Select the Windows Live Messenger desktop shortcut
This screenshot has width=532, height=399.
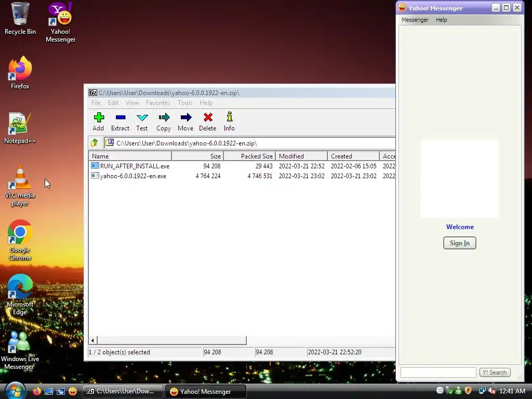(x=20, y=350)
